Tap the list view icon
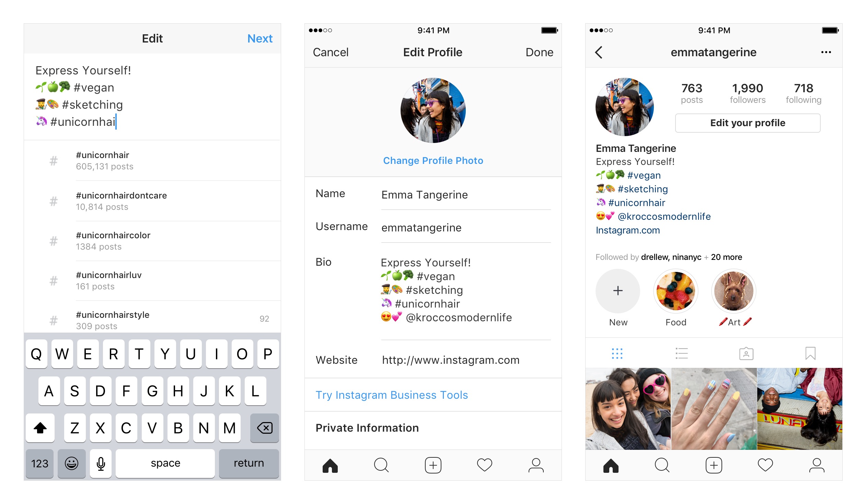Image resolution: width=866 pixels, height=504 pixels. click(x=679, y=353)
